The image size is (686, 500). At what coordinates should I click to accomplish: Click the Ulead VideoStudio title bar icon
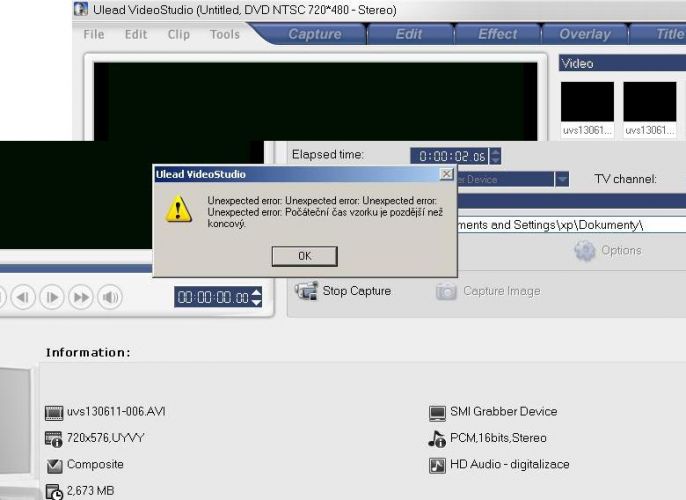pos(81,9)
